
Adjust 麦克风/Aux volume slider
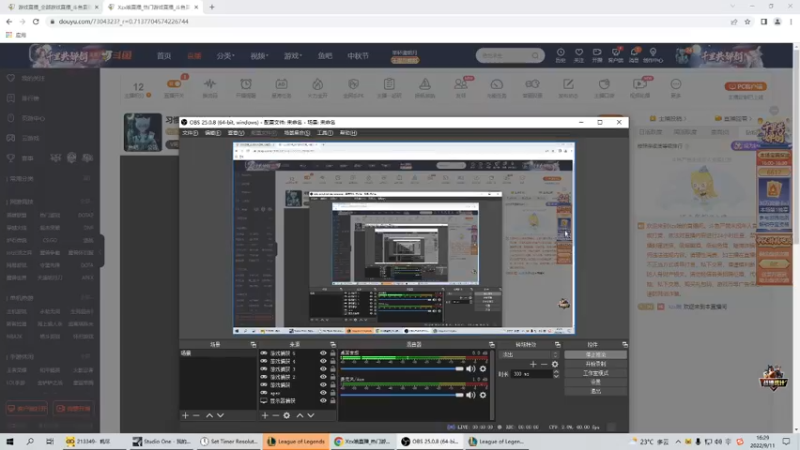(402, 395)
